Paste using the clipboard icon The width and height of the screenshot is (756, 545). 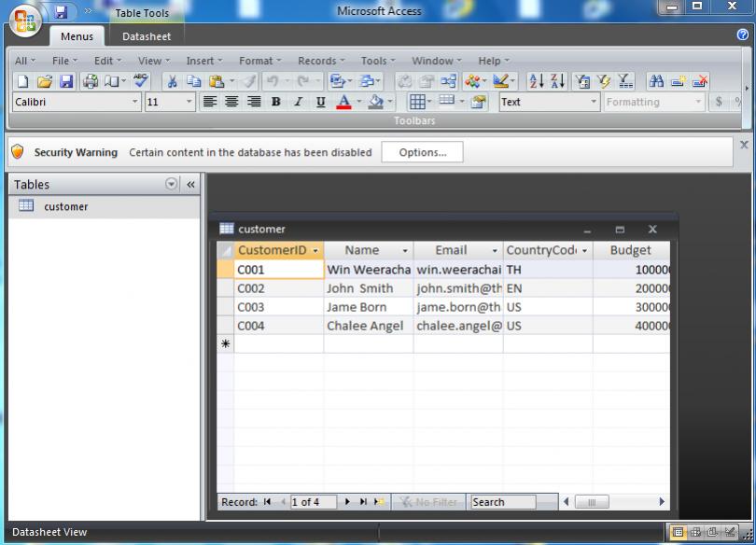[217, 81]
